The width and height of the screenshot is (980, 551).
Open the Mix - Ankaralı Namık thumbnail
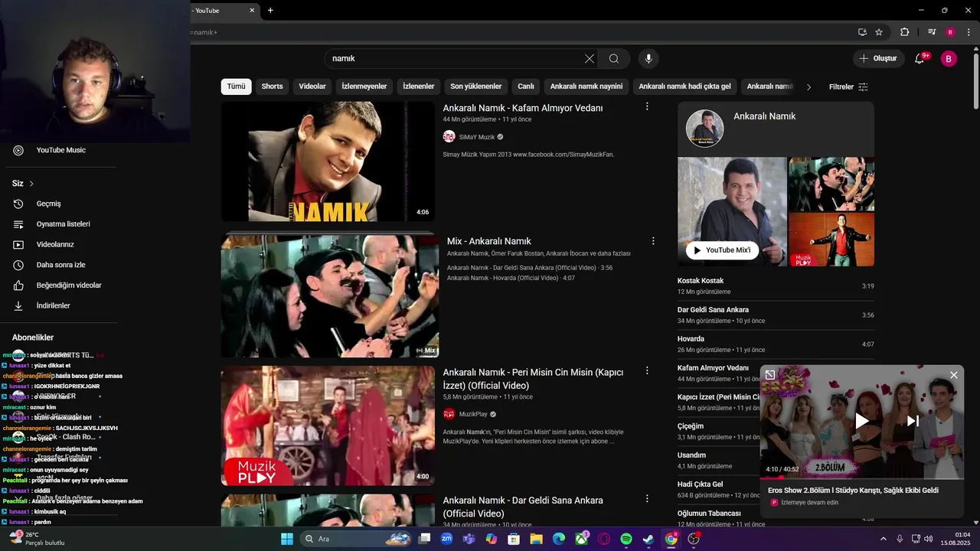(x=330, y=295)
